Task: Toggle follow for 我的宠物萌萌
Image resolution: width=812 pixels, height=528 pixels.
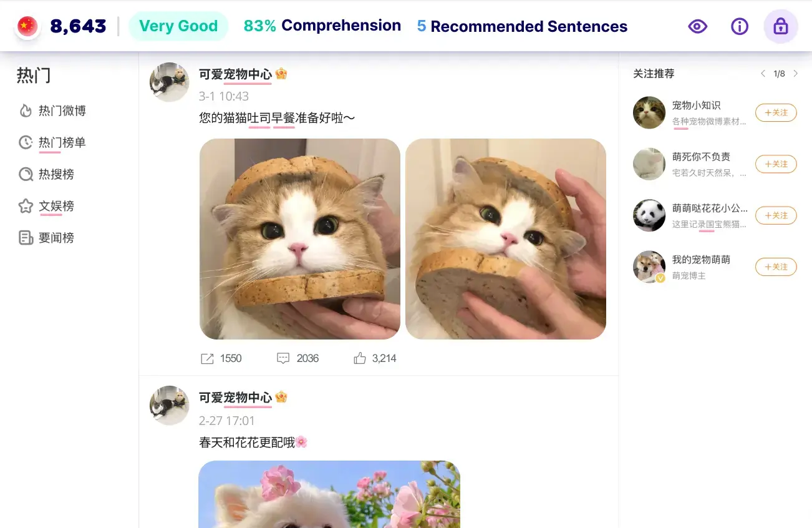Action: pyautogui.click(x=776, y=266)
